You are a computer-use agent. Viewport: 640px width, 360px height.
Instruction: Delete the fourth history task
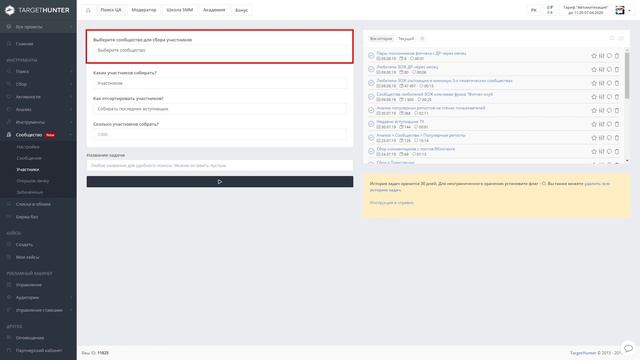pos(617,97)
